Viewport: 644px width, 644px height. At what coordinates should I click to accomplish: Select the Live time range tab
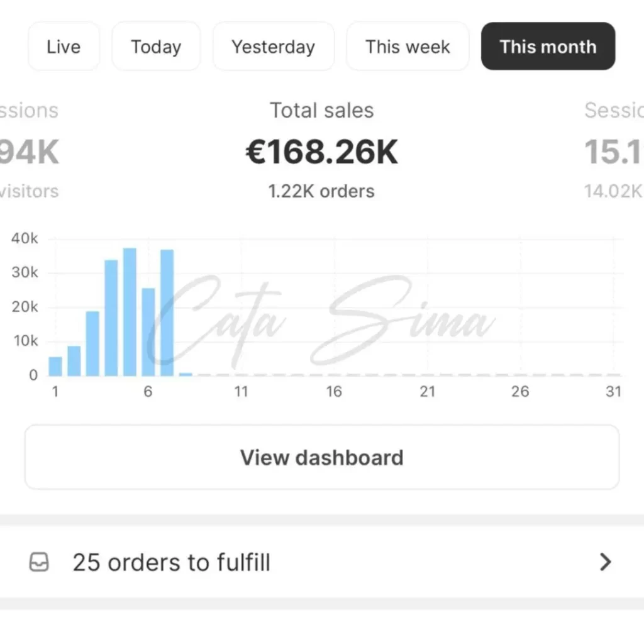64,47
